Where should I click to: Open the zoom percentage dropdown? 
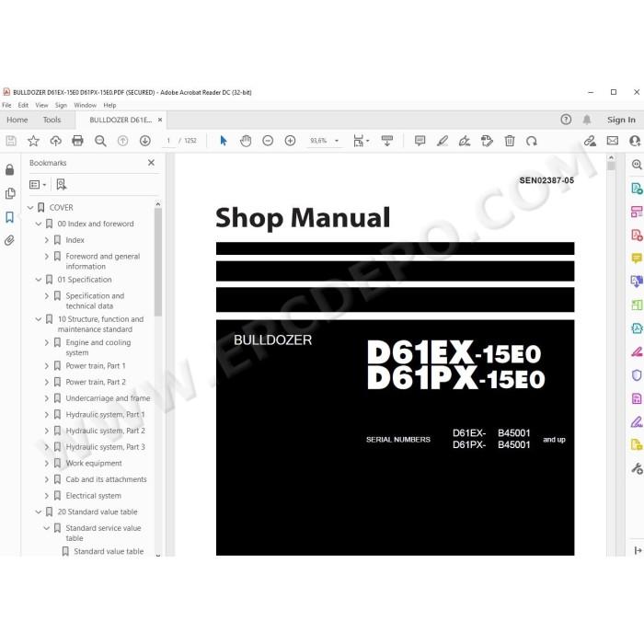337,141
